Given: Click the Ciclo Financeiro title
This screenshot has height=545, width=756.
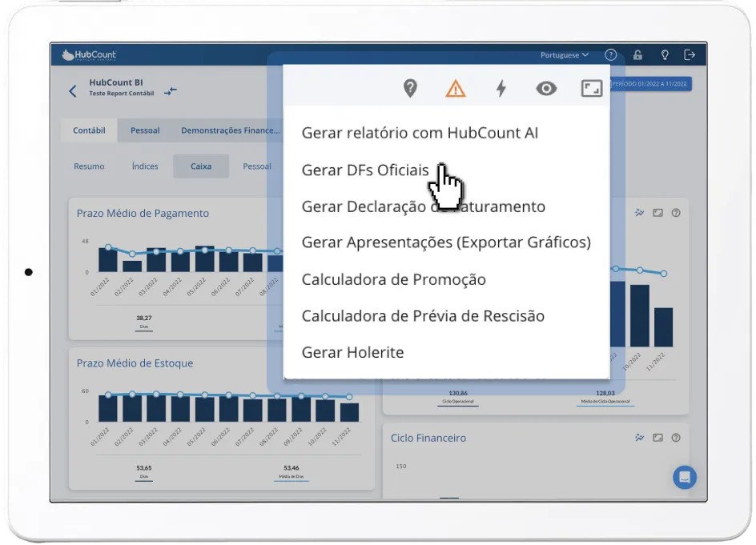Looking at the screenshot, I should tap(428, 438).
